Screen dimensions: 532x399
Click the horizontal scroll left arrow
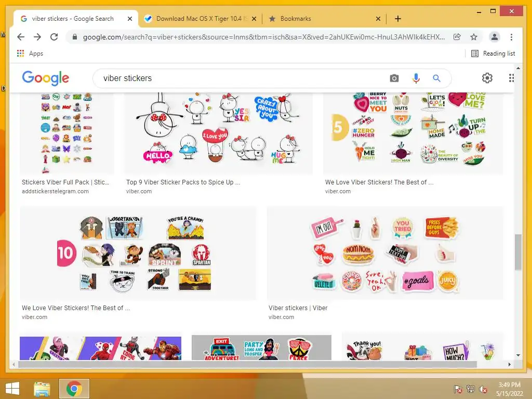tap(14, 364)
